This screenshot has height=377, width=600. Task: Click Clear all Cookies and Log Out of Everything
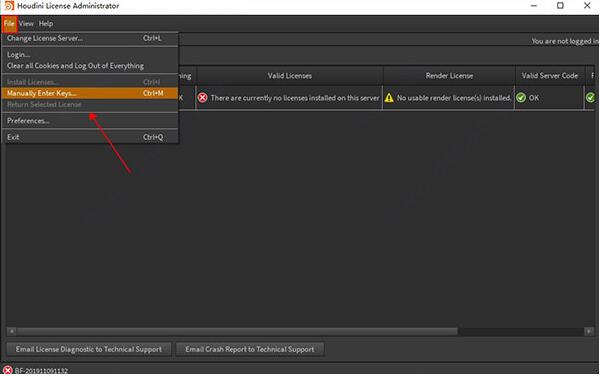click(x=90, y=66)
